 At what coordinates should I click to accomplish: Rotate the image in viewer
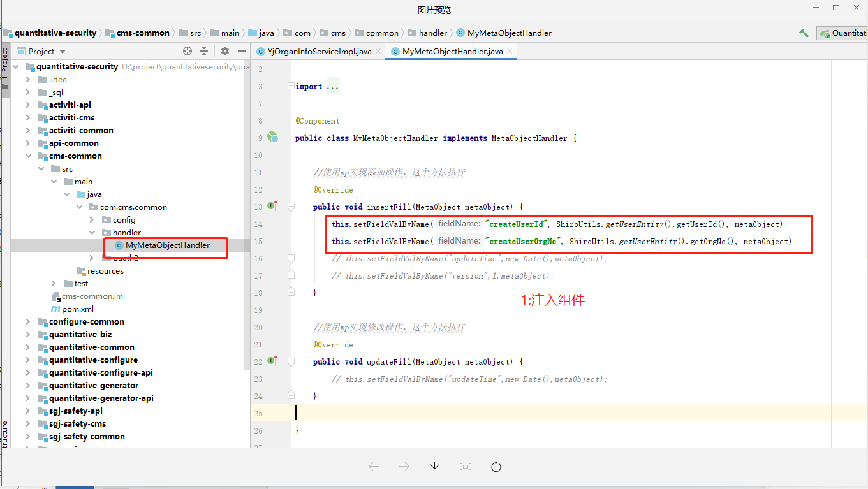(496, 467)
